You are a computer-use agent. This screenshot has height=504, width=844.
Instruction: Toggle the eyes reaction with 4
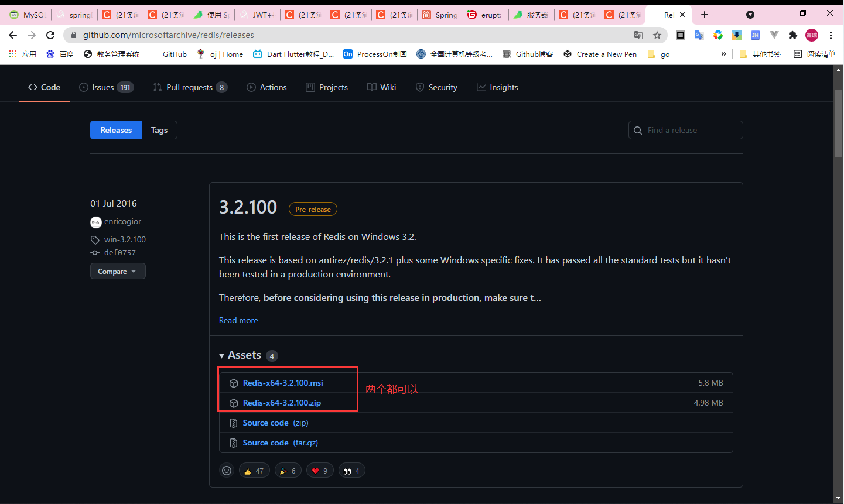352,471
